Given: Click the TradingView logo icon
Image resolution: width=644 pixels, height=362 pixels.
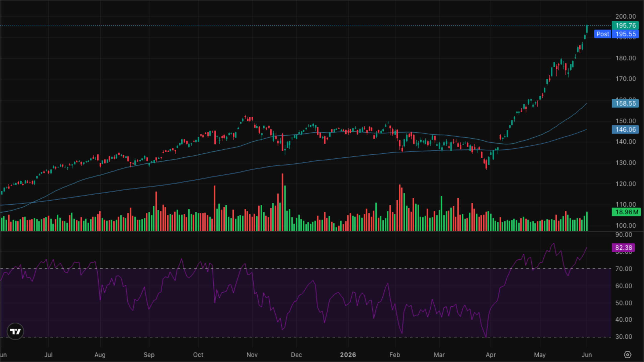Looking at the screenshot, I should click(x=15, y=331).
